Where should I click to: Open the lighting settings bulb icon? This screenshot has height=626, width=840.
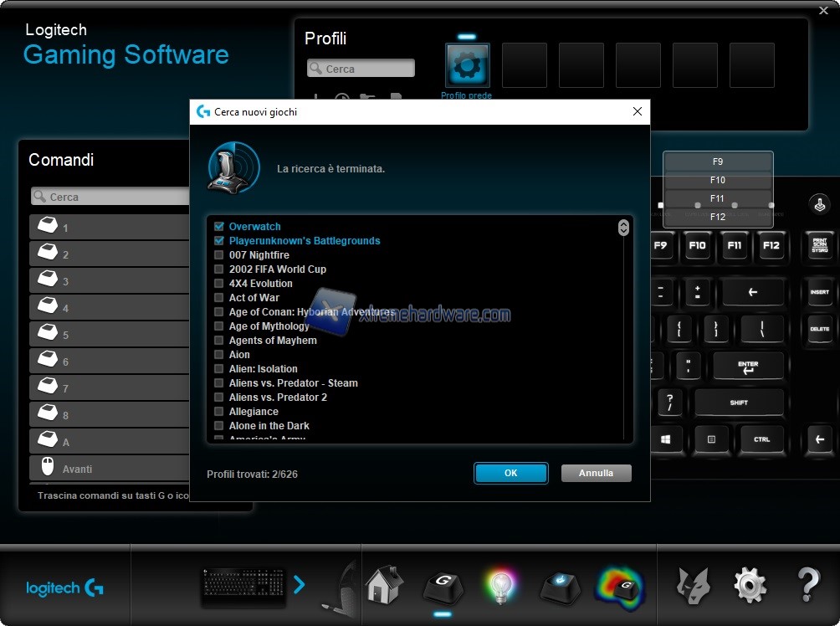coord(500,585)
